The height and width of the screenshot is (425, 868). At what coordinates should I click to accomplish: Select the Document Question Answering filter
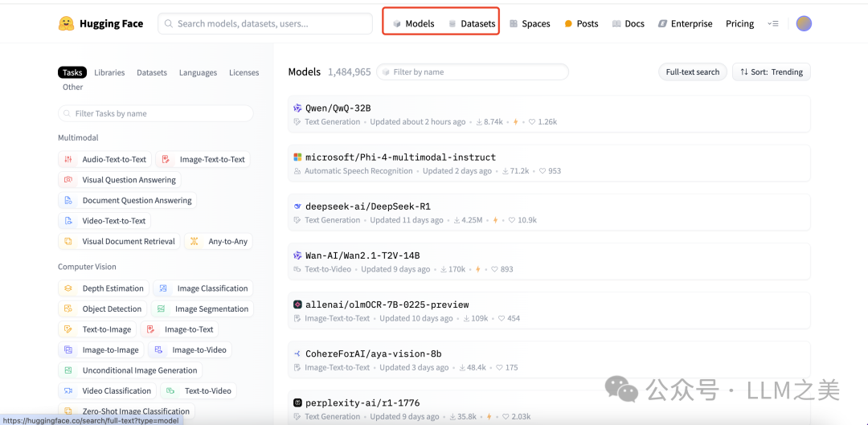(x=127, y=200)
